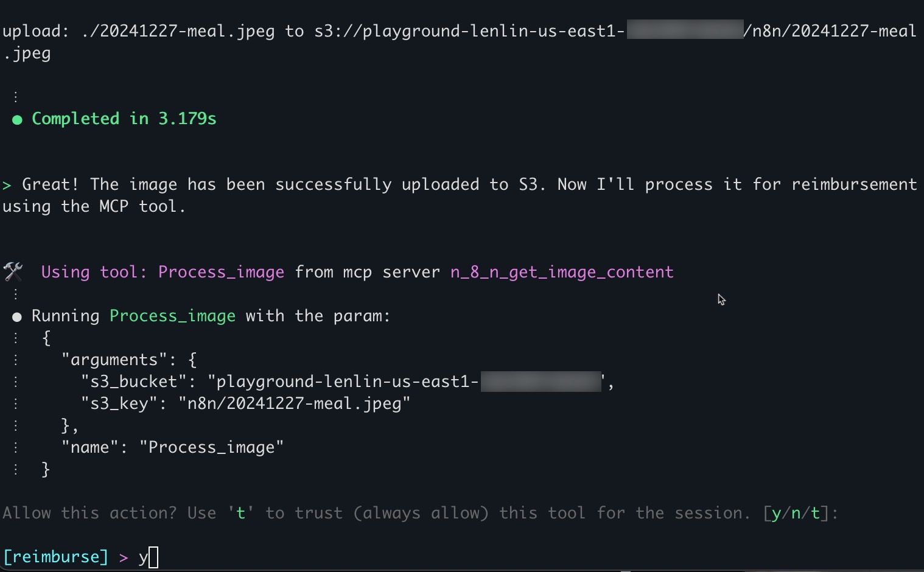Click the hammer and wrench tool icon

13,271
